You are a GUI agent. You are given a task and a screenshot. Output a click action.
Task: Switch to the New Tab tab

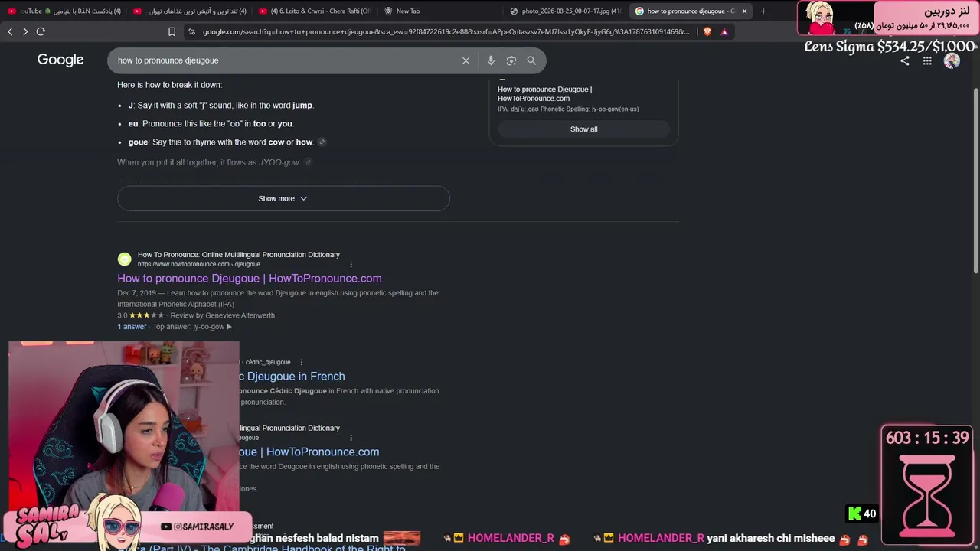point(440,11)
